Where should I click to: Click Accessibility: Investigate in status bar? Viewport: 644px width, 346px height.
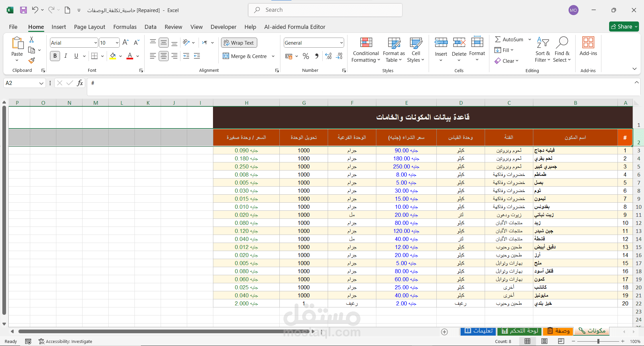click(x=65, y=341)
